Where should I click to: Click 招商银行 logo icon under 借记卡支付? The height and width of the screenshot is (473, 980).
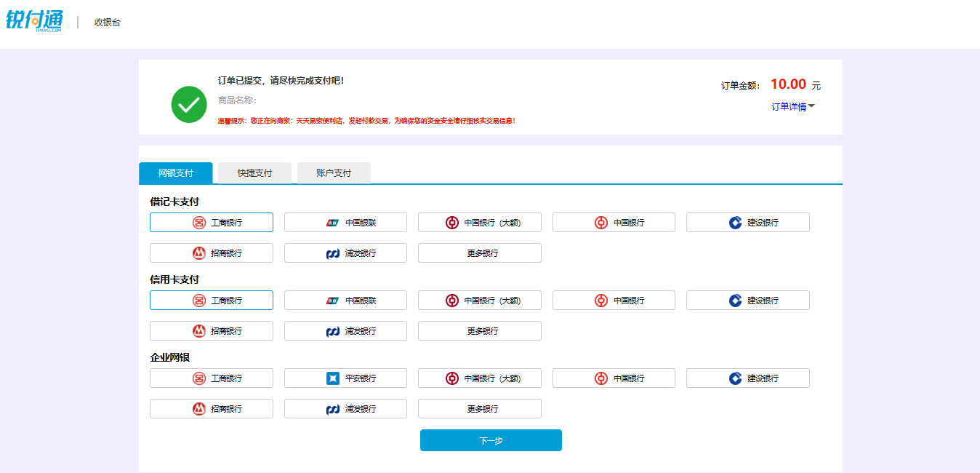199,253
